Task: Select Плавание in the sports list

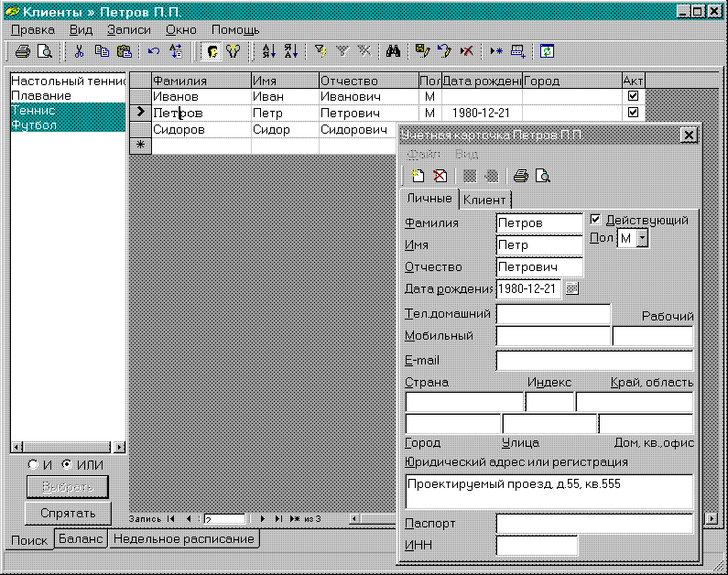Action: coord(68,95)
